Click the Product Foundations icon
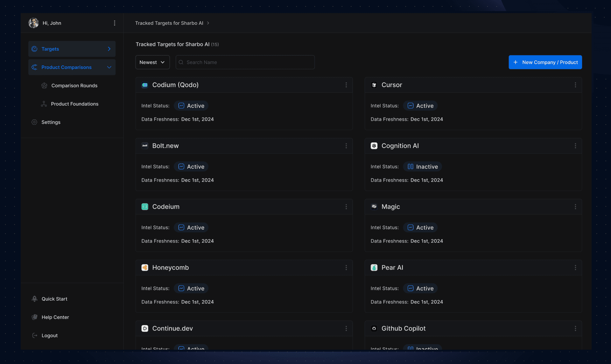This screenshot has height=364, width=611. [44, 104]
